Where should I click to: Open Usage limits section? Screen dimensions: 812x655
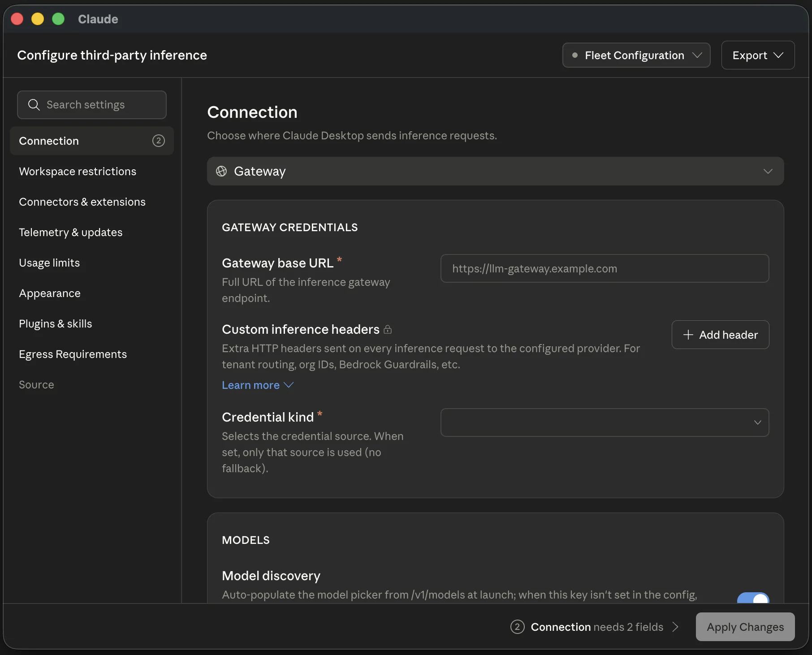coord(92,263)
